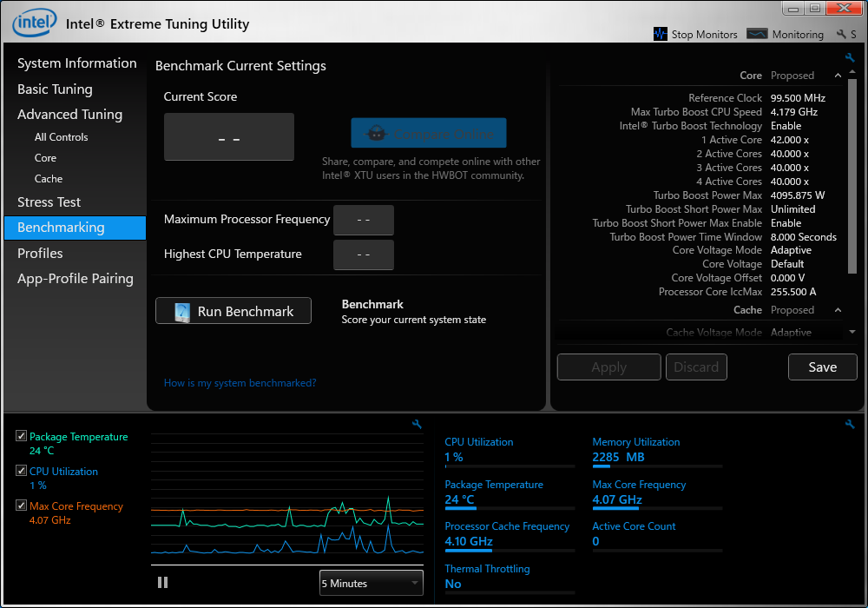Disable Max Core Frequency graph checkbox
The image size is (868, 608).
(x=21, y=505)
